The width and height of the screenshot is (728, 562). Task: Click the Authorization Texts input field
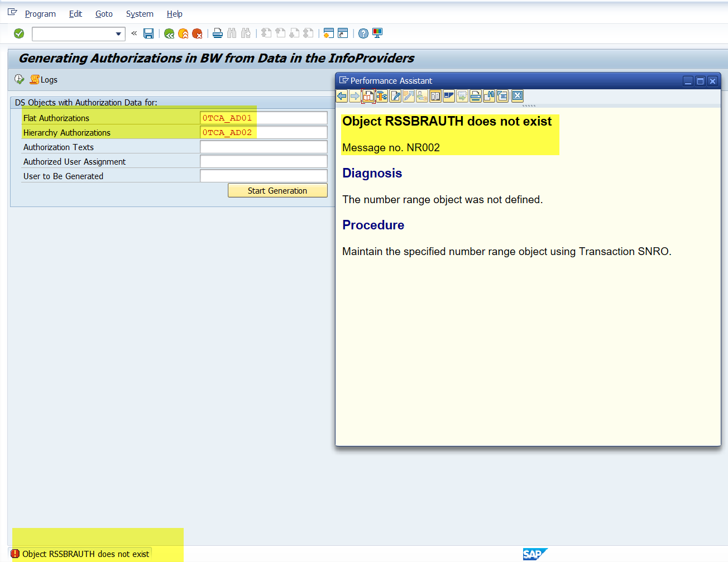[264, 147]
